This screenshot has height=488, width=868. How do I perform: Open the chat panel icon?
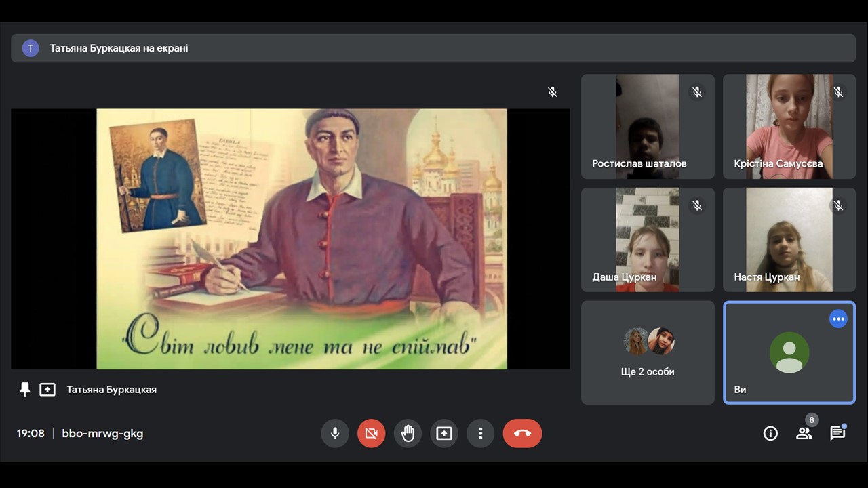tap(838, 434)
